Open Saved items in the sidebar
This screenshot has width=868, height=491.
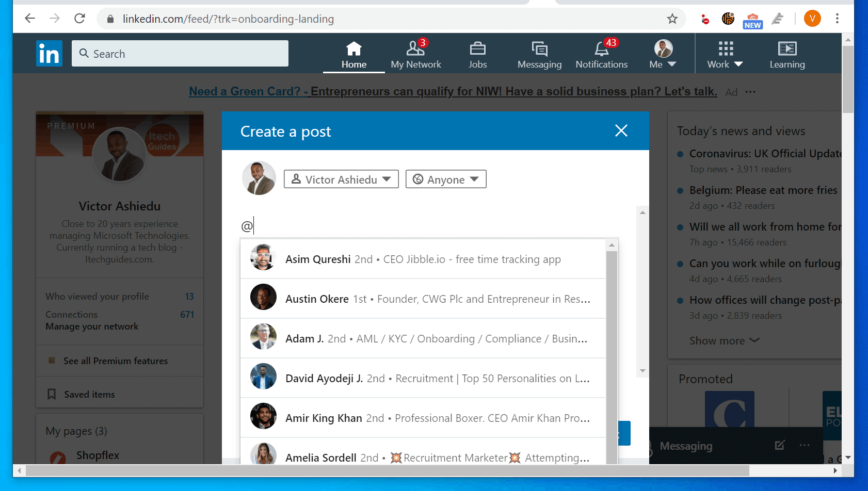[x=89, y=394]
